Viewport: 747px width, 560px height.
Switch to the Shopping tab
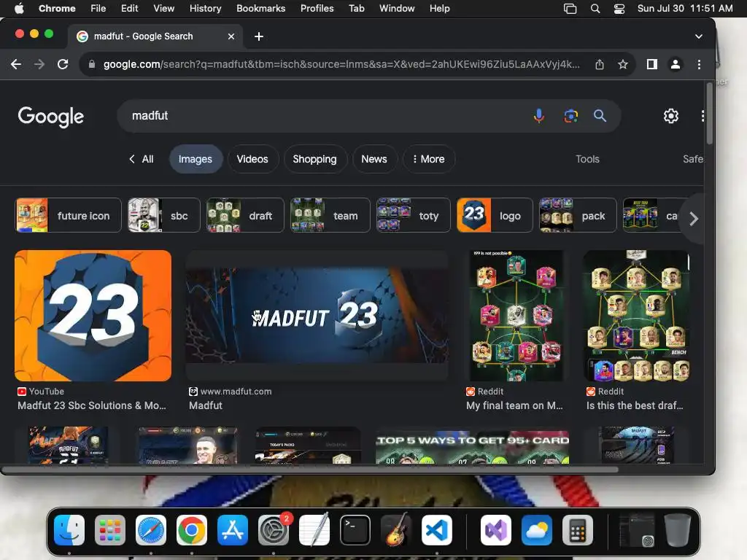[x=314, y=159]
